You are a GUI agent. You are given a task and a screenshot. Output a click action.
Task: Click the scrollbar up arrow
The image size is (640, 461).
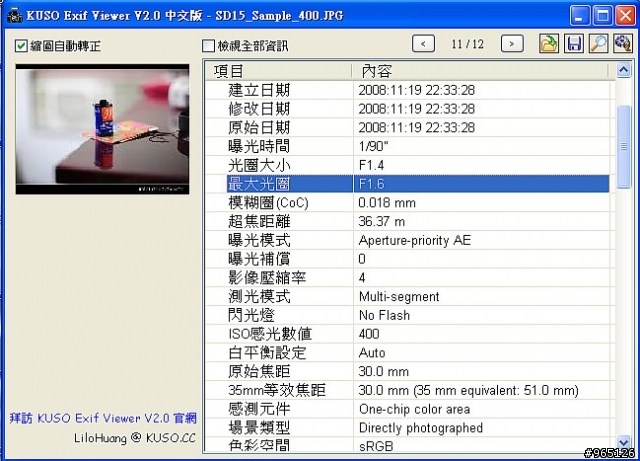[624, 70]
